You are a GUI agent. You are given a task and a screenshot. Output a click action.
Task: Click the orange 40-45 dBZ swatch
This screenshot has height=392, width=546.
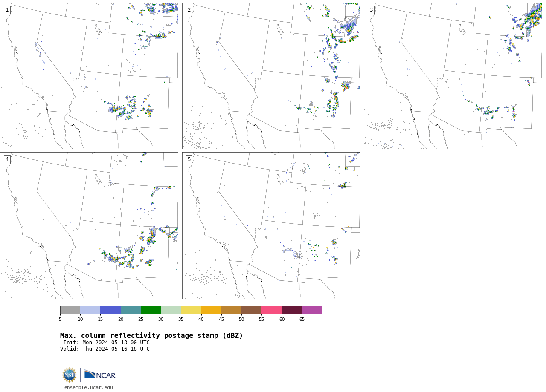tap(211, 310)
